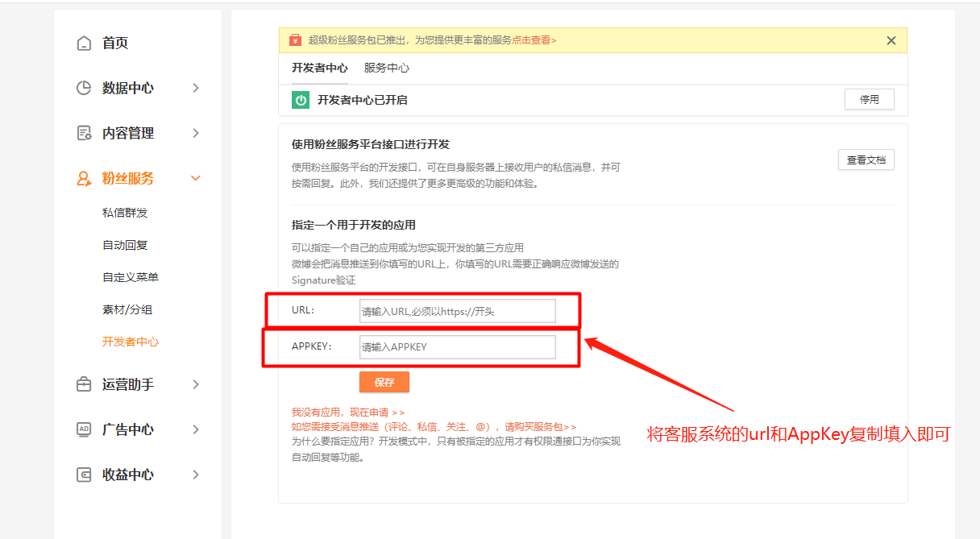Focus the URL input field

pyautogui.click(x=458, y=311)
